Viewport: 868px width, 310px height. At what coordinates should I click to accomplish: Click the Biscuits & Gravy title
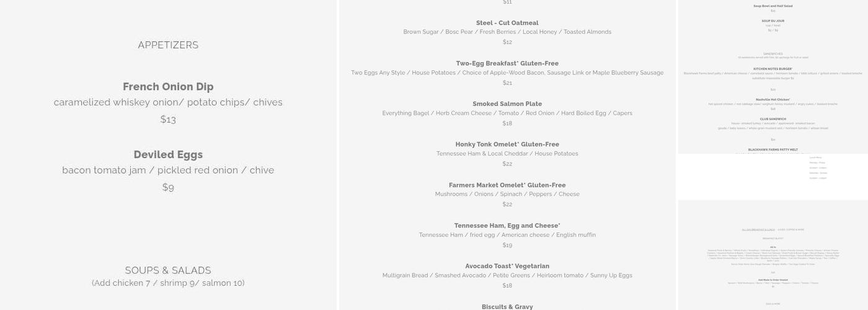(507, 306)
